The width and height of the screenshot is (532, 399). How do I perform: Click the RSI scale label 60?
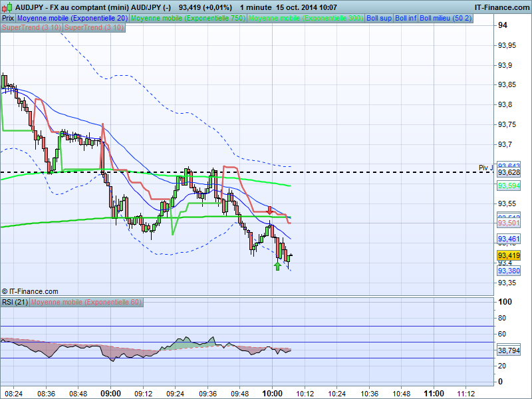502,334
